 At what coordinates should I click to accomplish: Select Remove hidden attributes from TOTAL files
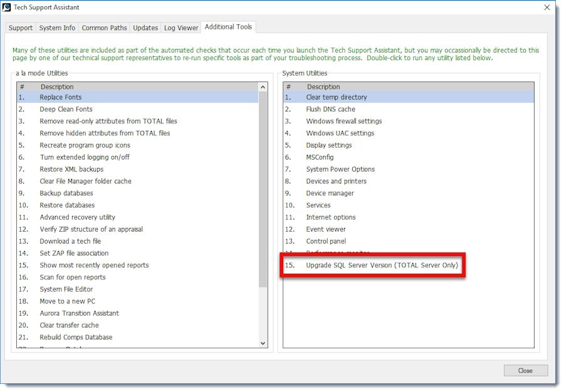pyautogui.click(x=137, y=133)
